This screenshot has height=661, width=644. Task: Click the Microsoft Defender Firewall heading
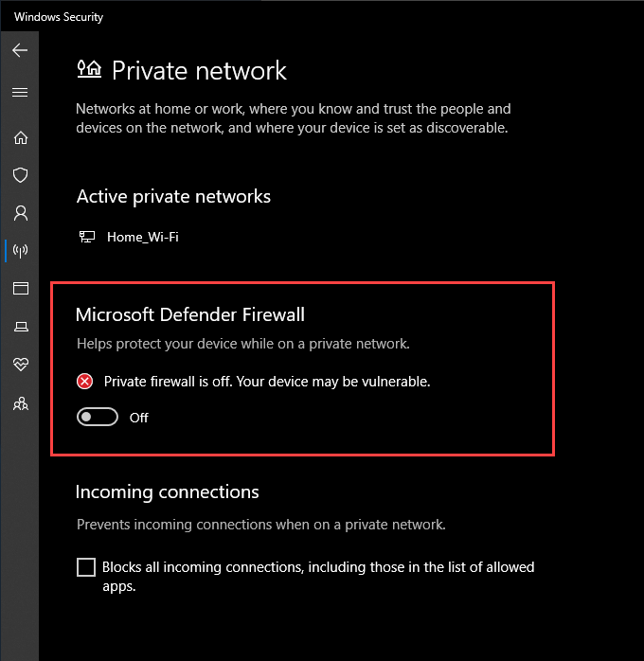pos(189,314)
